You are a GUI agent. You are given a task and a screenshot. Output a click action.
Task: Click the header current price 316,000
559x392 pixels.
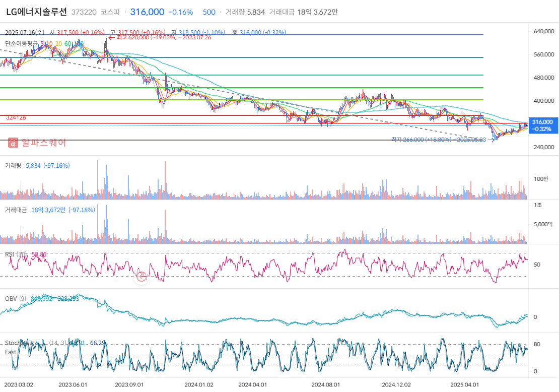click(x=147, y=12)
